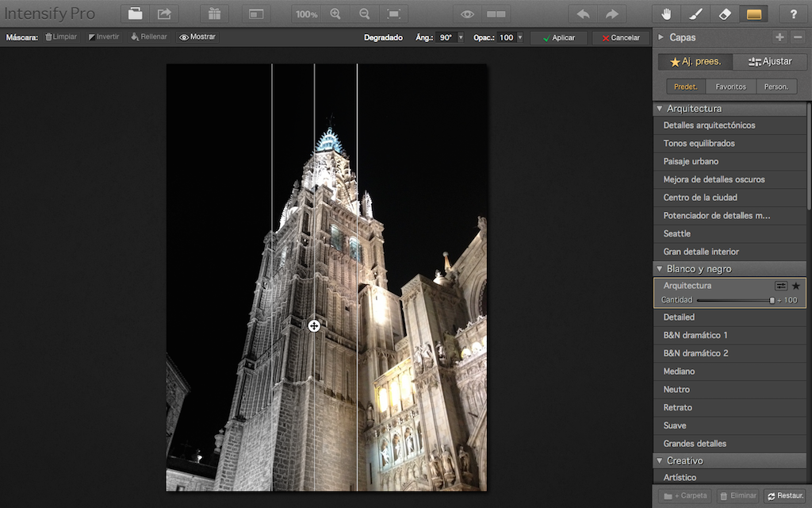
Task: Toggle side-by-side compare view icon
Action: point(496,14)
